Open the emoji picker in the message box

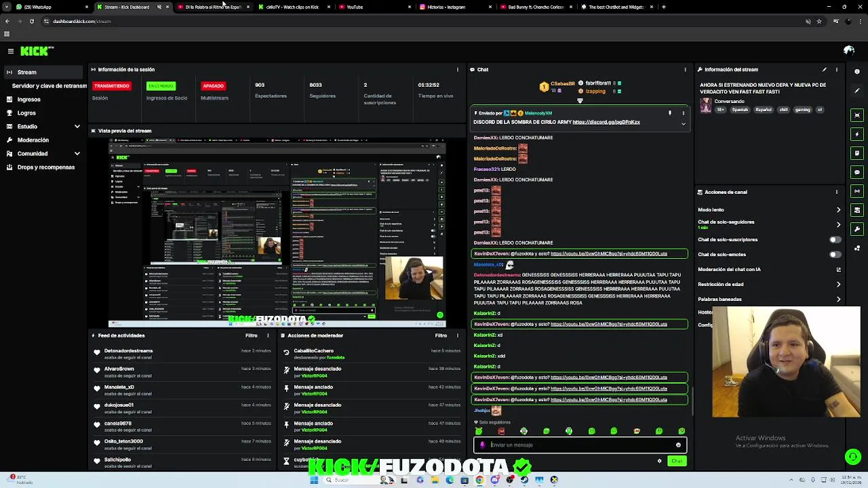678,445
